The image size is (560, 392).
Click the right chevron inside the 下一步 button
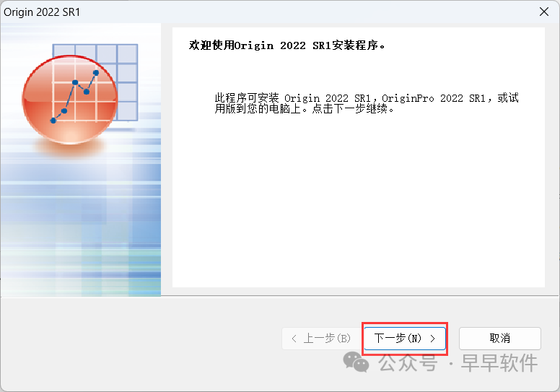click(432, 339)
